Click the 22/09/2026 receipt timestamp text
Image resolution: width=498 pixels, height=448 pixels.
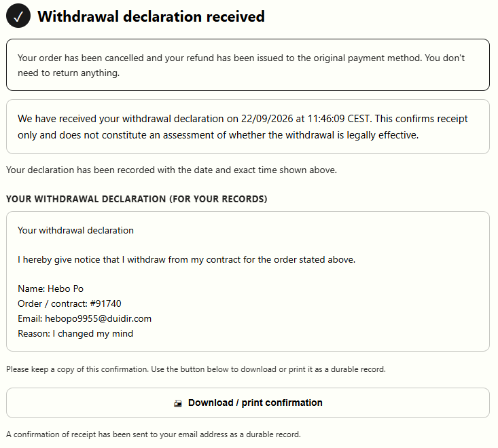pos(267,119)
